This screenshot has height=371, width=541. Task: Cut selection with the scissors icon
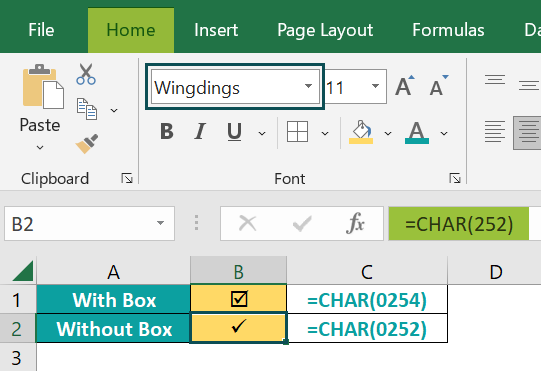[86, 74]
